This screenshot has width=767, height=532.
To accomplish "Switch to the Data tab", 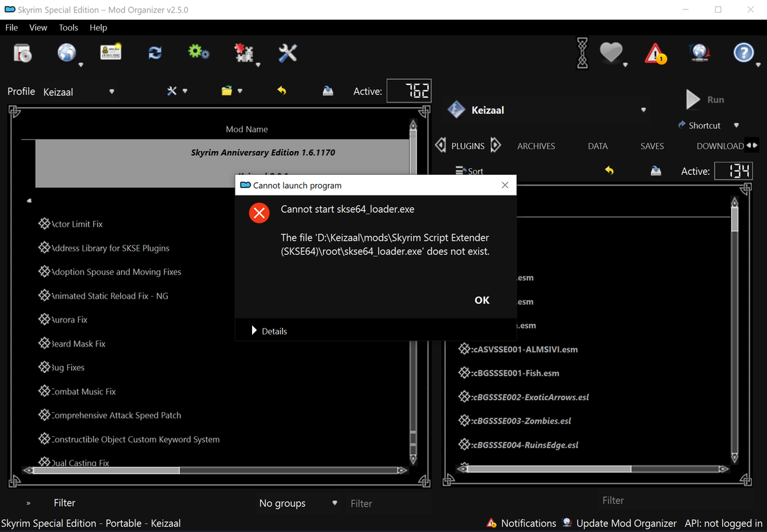I will [x=598, y=146].
